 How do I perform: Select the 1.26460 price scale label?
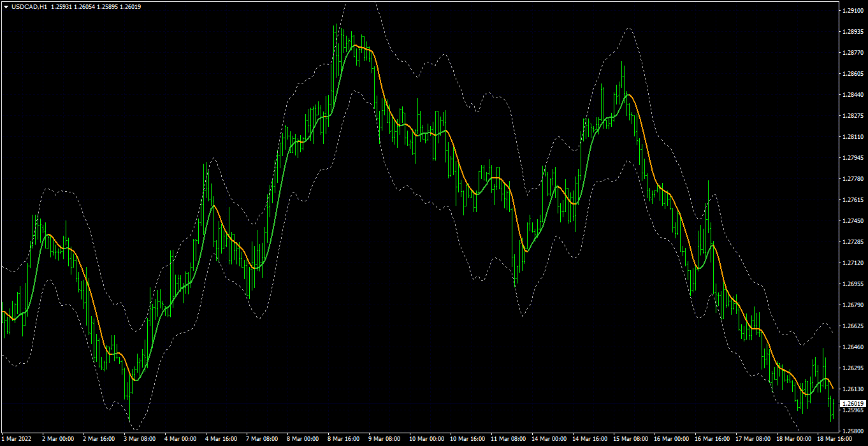(x=853, y=347)
